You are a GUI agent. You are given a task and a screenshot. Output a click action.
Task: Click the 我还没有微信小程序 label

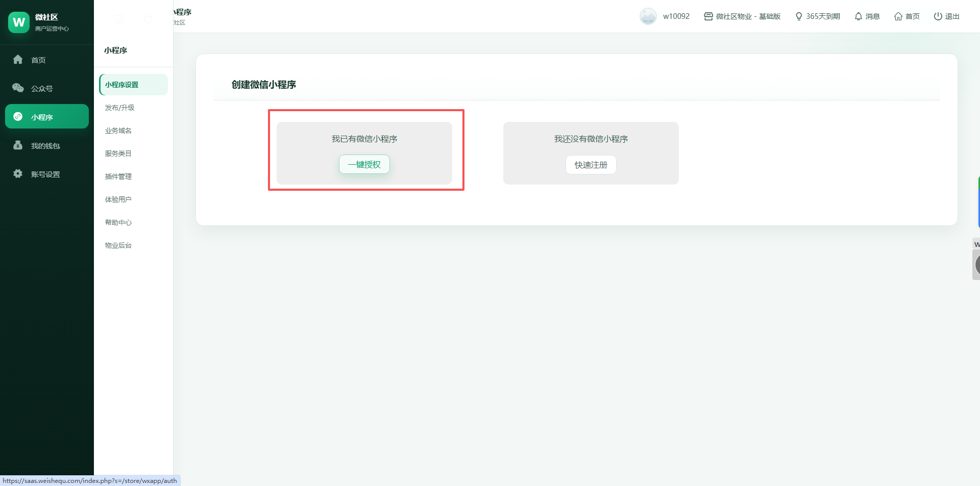click(591, 139)
